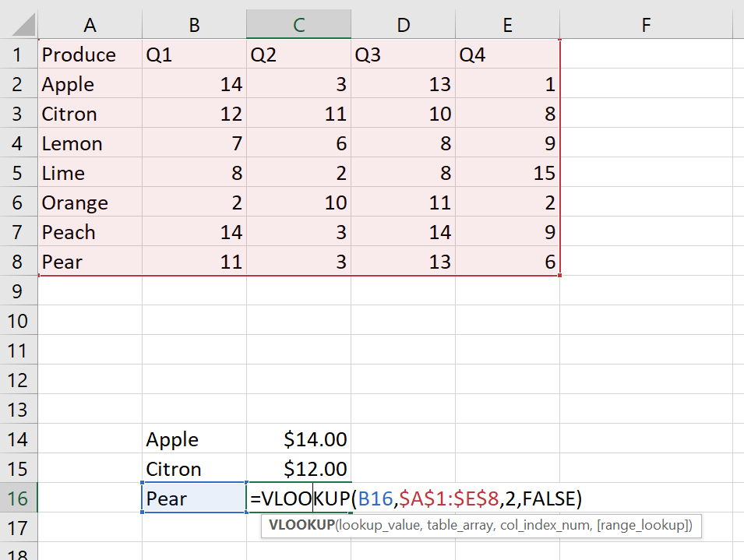The height and width of the screenshot is (560, 744).
Task: Select the Peach cell in column A
Action: [90, 231]
